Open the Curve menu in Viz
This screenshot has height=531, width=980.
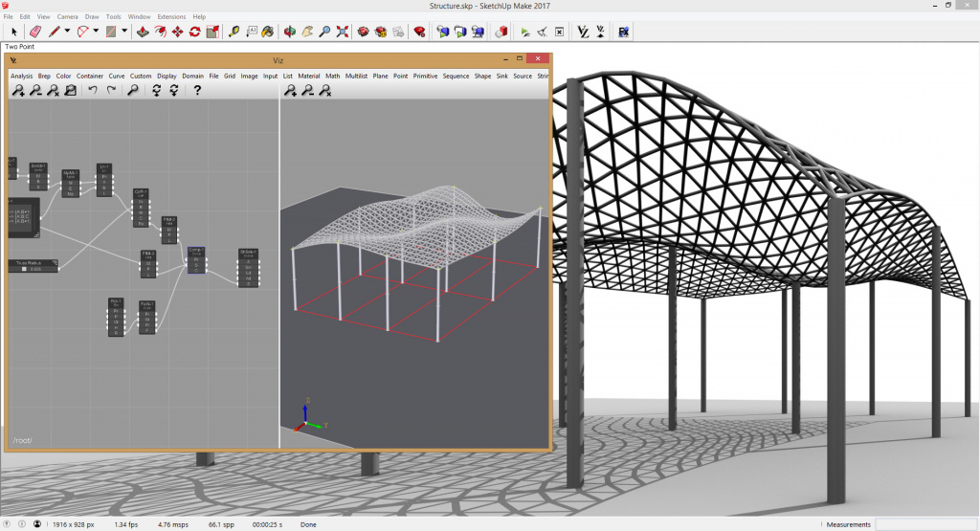click(x=117, y=77)
